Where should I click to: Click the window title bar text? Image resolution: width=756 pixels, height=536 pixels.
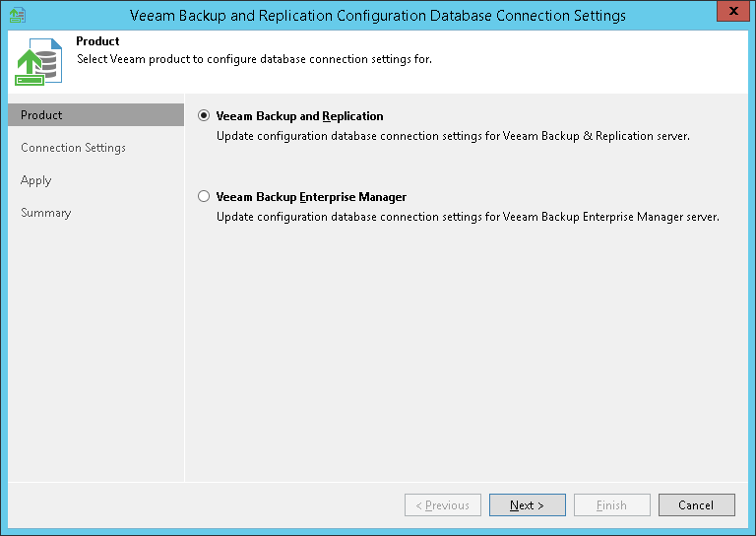coord(378,16)
